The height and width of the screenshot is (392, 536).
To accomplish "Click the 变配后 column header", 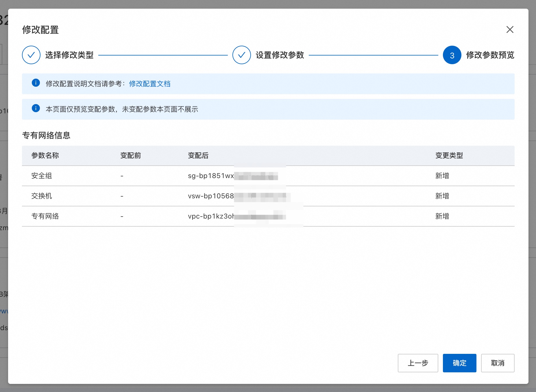I will click(198, 156).
